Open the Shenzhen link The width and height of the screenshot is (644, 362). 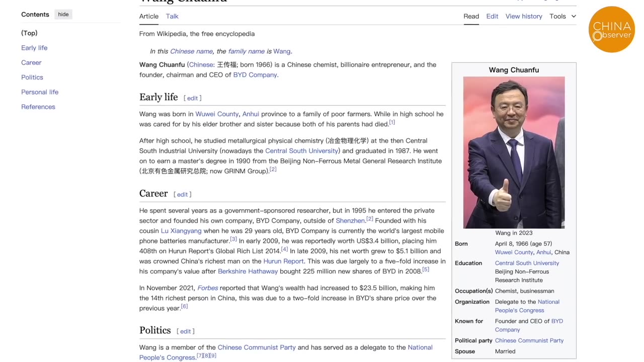[350, 221]
